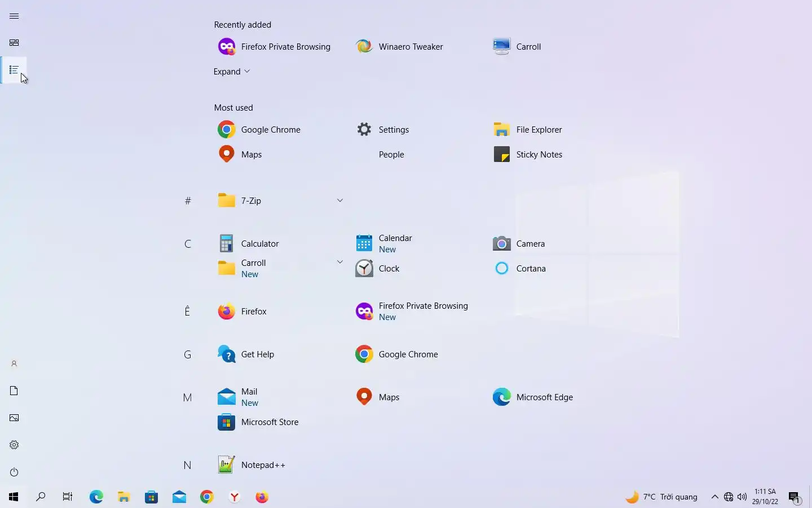
Task: Open the Power options menu
Action: pos(14,472)
